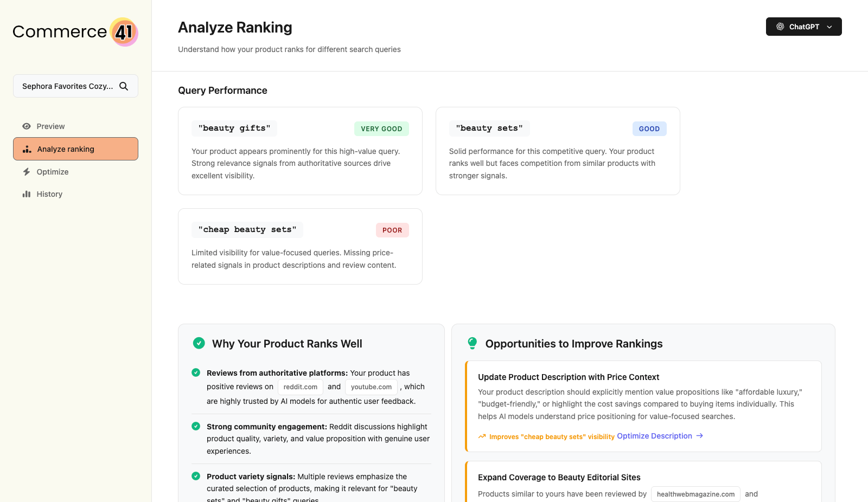Select the Optimize lightning bolt icon

[x=26, y=172]
